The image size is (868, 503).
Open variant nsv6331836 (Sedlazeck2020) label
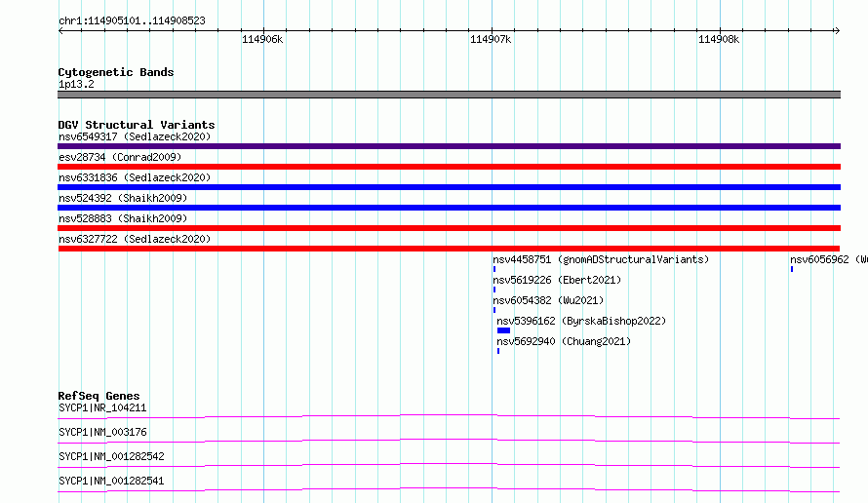[135, 177]
